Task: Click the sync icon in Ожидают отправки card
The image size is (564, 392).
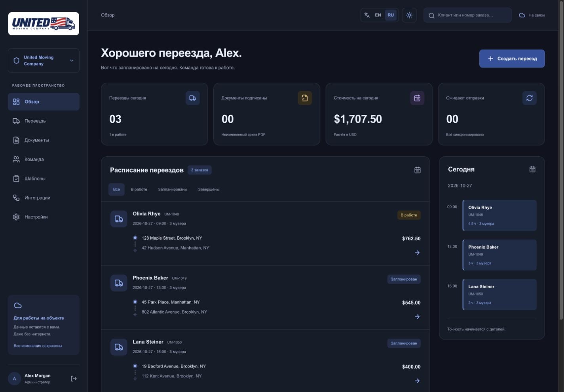Action: click(x=530, y=98)
